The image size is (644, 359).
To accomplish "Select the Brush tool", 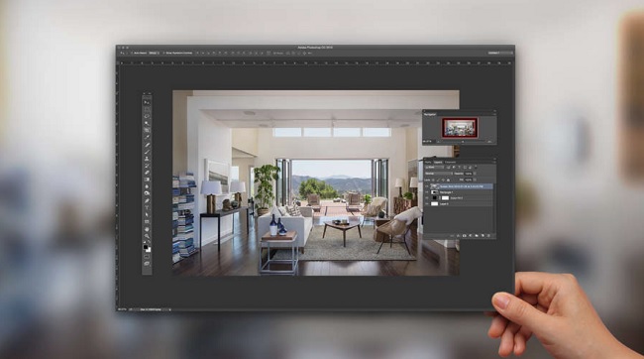I will 147,152.
